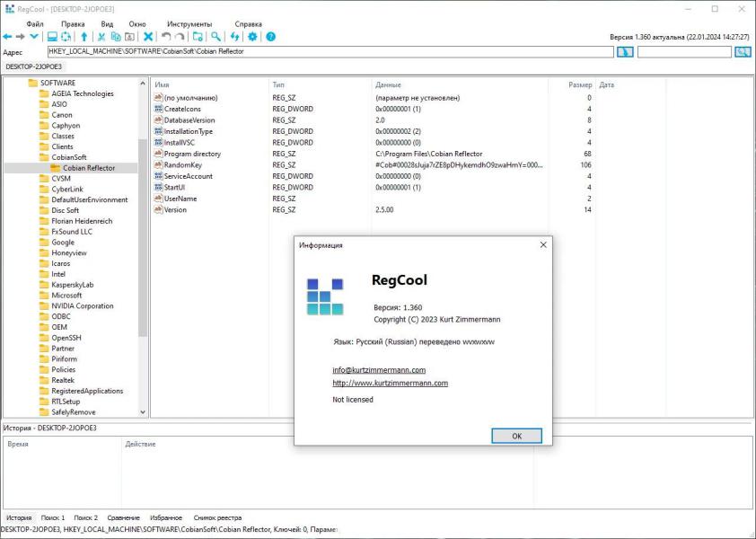
Task: Click the RandomKey value icon
Action: click(x=158, y=165)
